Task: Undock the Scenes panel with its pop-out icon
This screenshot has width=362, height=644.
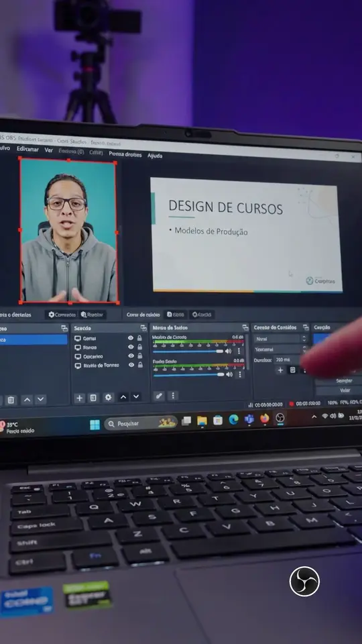Action: pyautogui.click(x=64, y=328)
